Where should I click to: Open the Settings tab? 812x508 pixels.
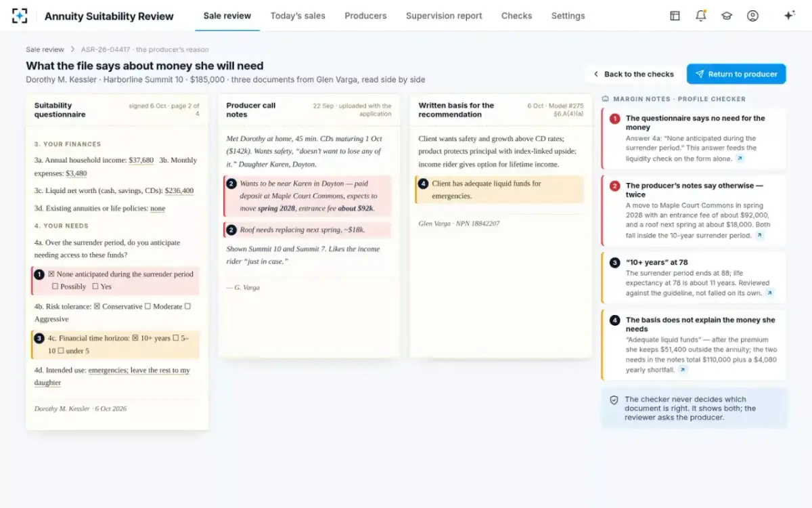pyautogui.click(x=568, y=16)
